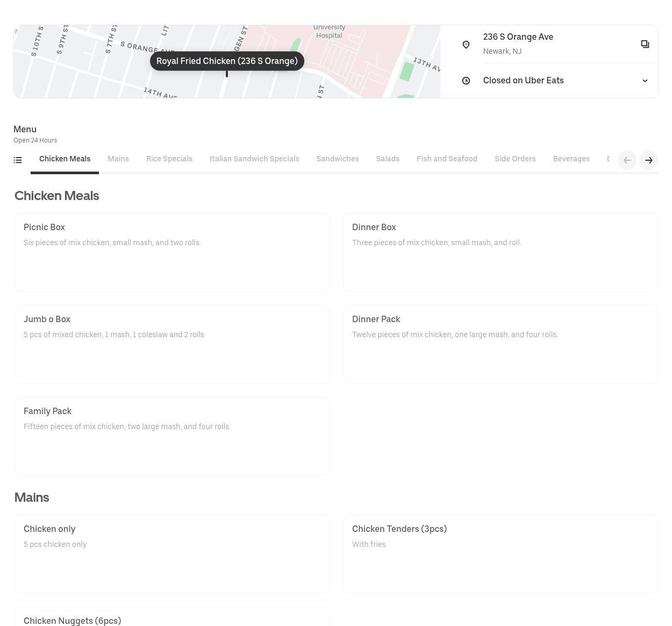Click Royal Fried Chicken map marker

click(x=227, y=61)
